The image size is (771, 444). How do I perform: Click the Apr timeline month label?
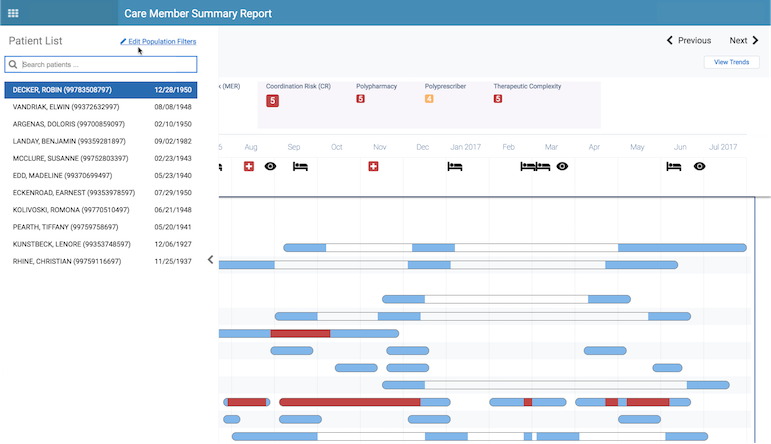[x=594, y=147]
